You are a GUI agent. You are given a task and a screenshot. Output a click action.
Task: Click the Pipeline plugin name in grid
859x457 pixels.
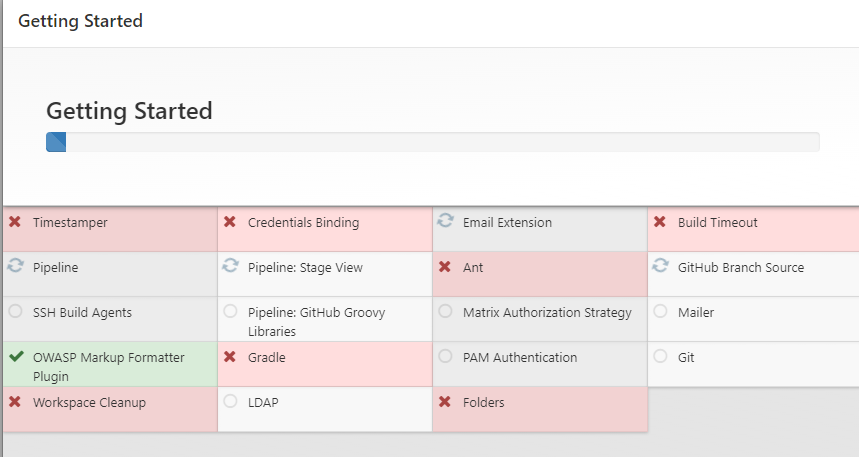coord(55,267)
